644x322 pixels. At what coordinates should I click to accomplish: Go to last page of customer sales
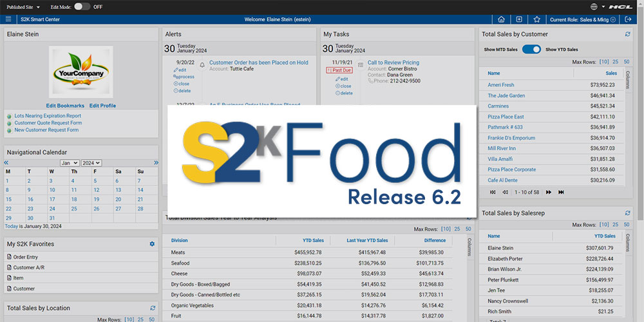[561, 192]
